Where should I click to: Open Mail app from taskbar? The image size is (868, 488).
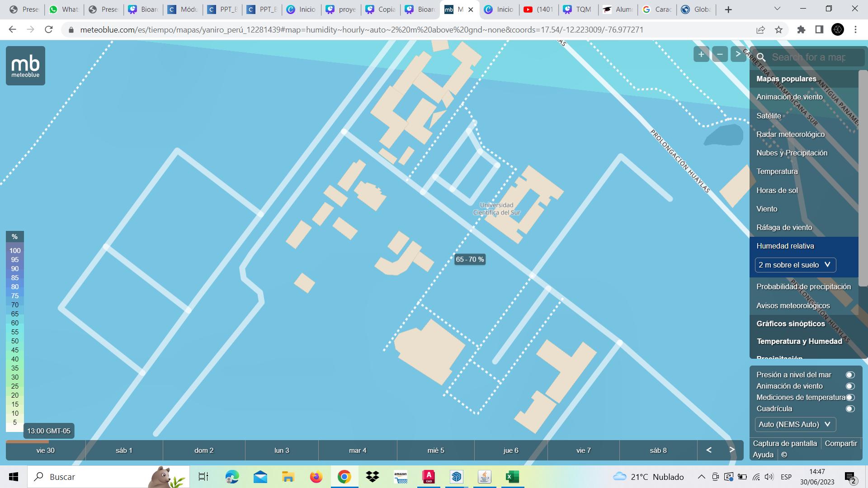pyautogui.click(x=260, y=477)
